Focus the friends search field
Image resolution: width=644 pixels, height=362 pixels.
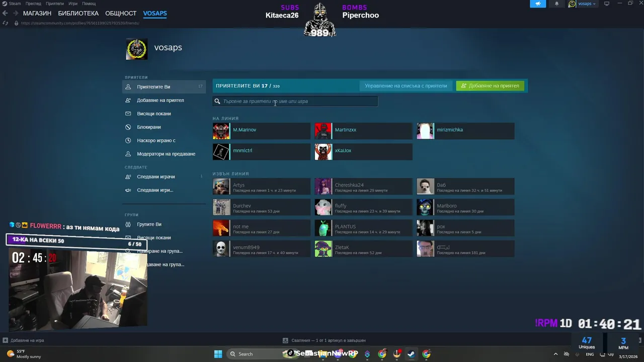(295, 101)
